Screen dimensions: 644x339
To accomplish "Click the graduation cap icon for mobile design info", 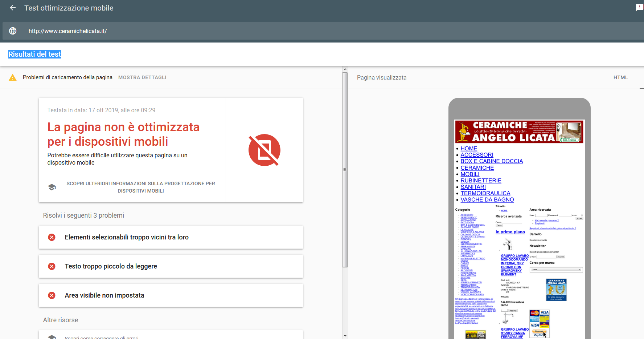I will pos(52,187).
